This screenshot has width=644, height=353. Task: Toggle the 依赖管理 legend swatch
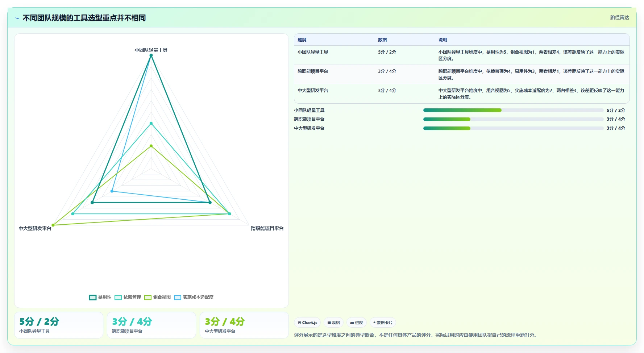[118, 297]
